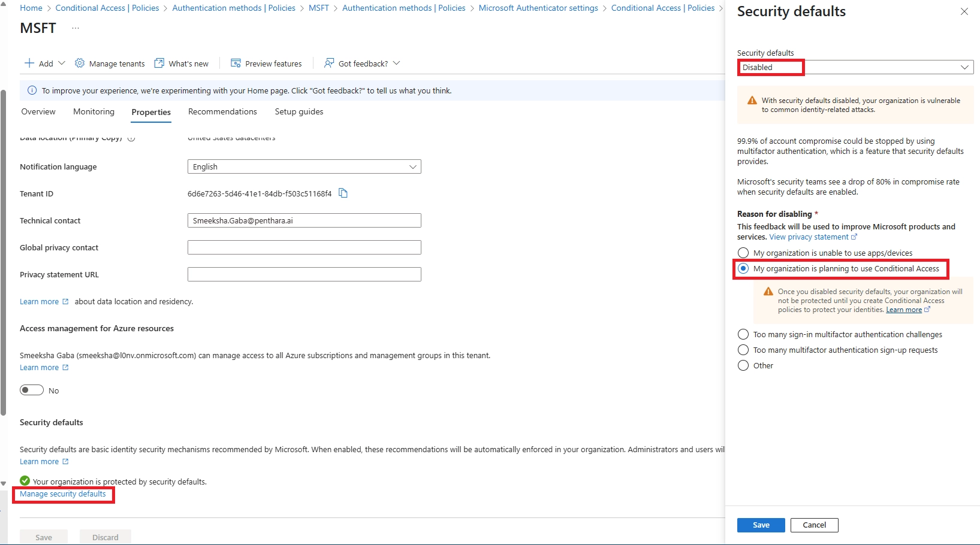Click the Manage tenants gear icon
980x545 pixels.
[80, 63]
